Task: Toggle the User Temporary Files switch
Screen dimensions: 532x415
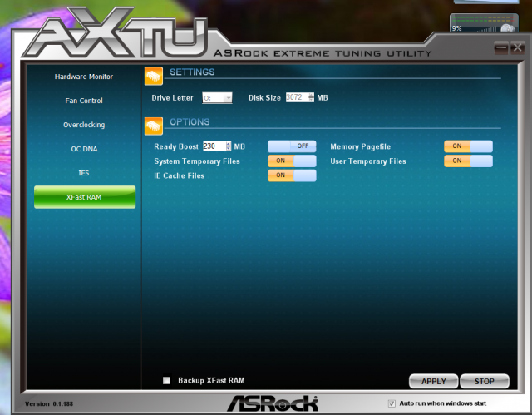Action: [x=468, y=161]
